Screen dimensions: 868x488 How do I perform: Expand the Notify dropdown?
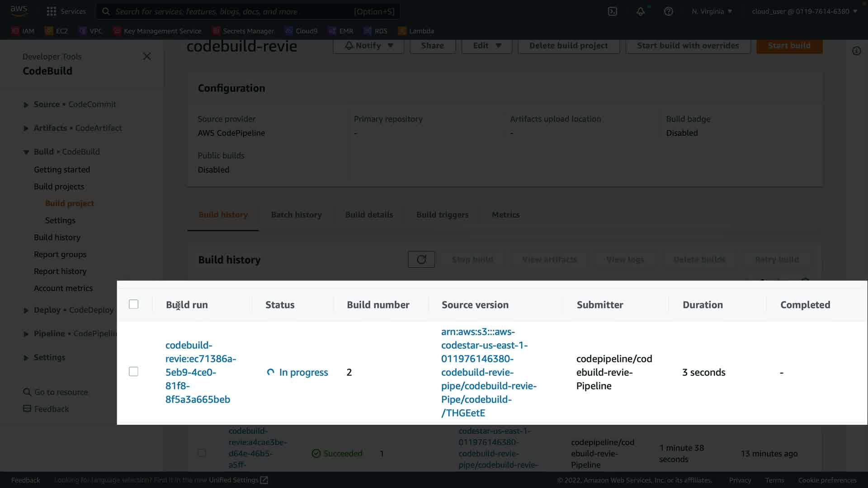(x=368, y=46)
